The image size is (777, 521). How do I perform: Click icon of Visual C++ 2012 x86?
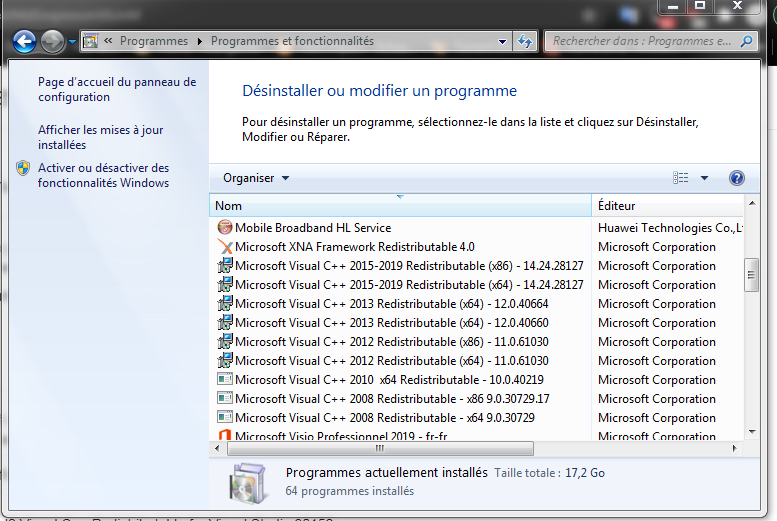225,341
